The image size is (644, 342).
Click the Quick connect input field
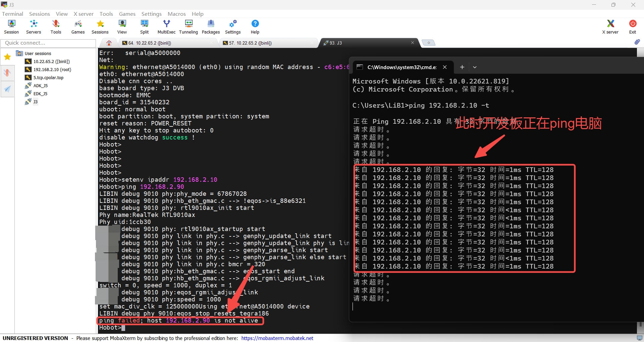[48, 43]
